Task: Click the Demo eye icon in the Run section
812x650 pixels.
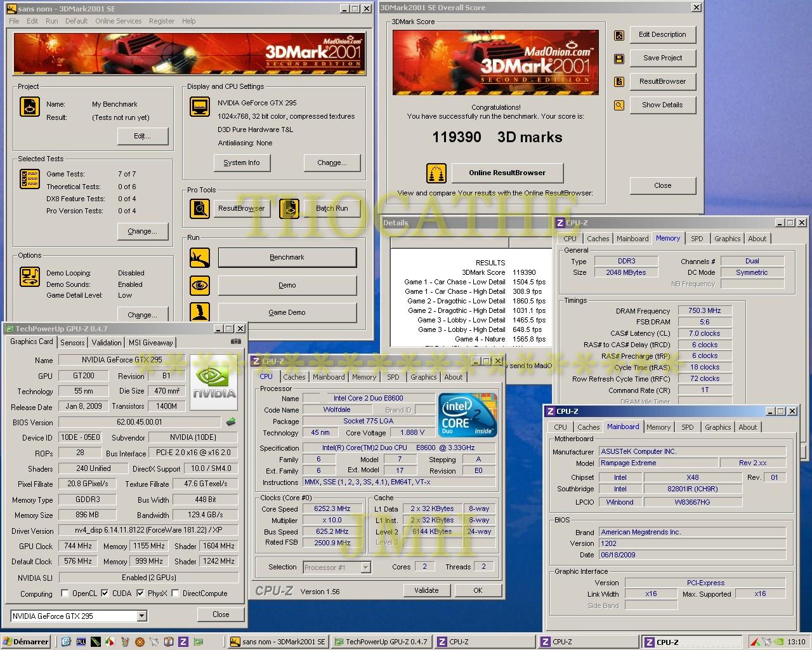Action: pos(200,286)
